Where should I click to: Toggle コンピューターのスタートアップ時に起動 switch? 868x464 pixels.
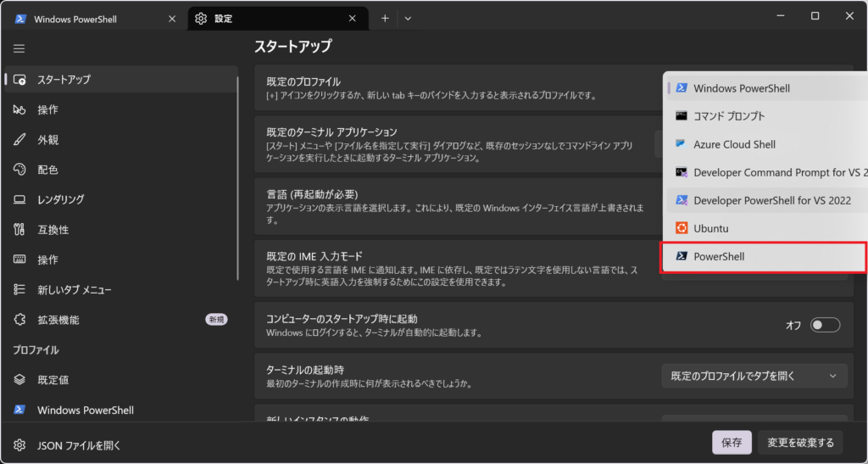point(825,325)
